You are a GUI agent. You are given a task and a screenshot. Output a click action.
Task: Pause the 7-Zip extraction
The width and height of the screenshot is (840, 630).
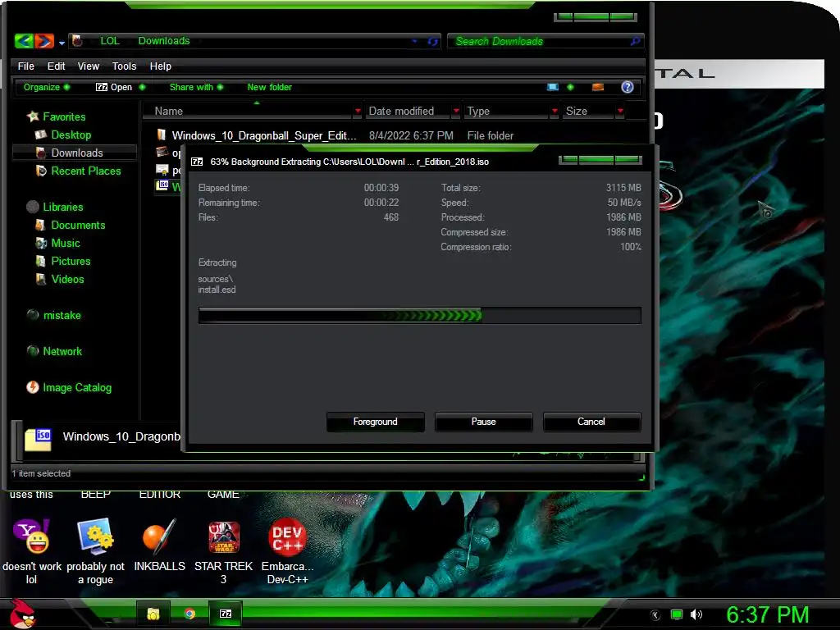[483, 422]
